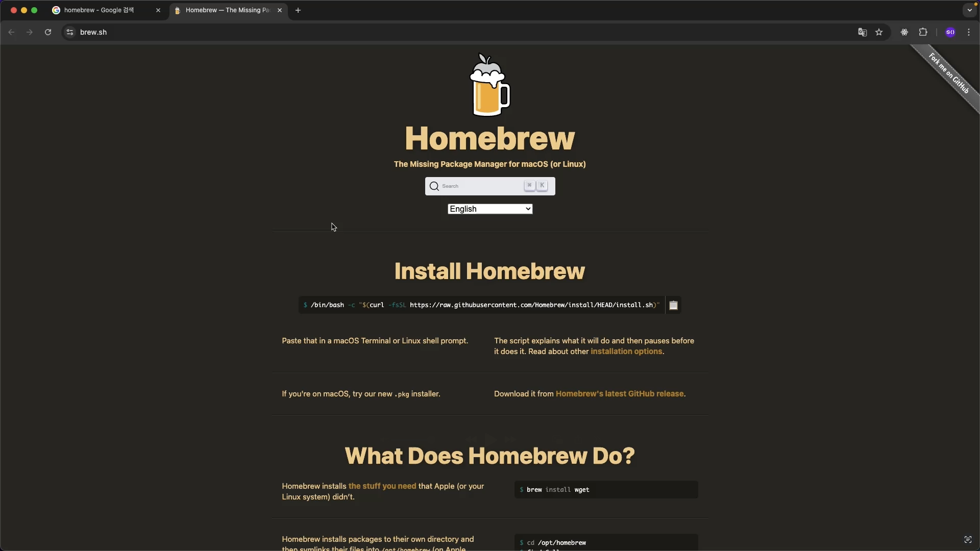The height and width of the screenshot is (551, 980).
Task: Open the Chrome three-dot menu
Action: pos(969,32)
